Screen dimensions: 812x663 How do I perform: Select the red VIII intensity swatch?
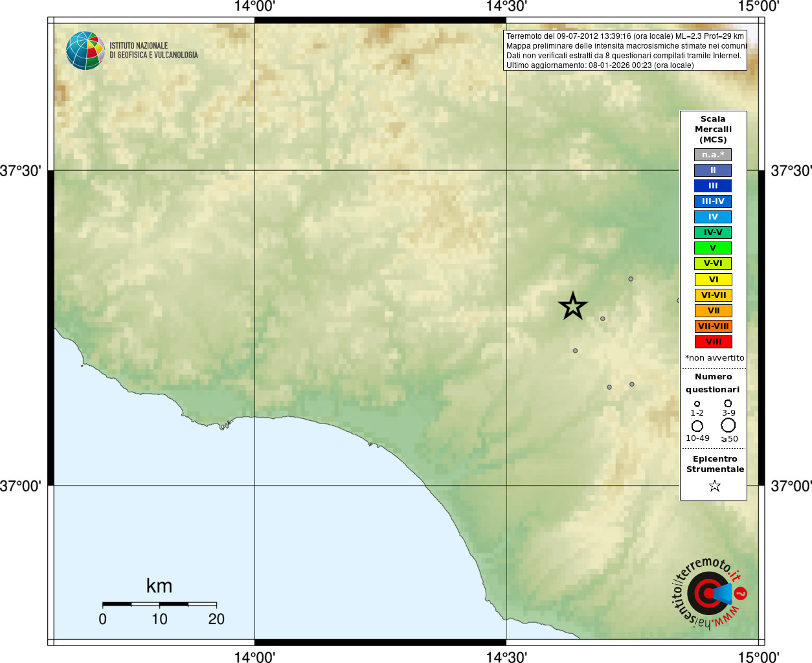coord(713,342)
